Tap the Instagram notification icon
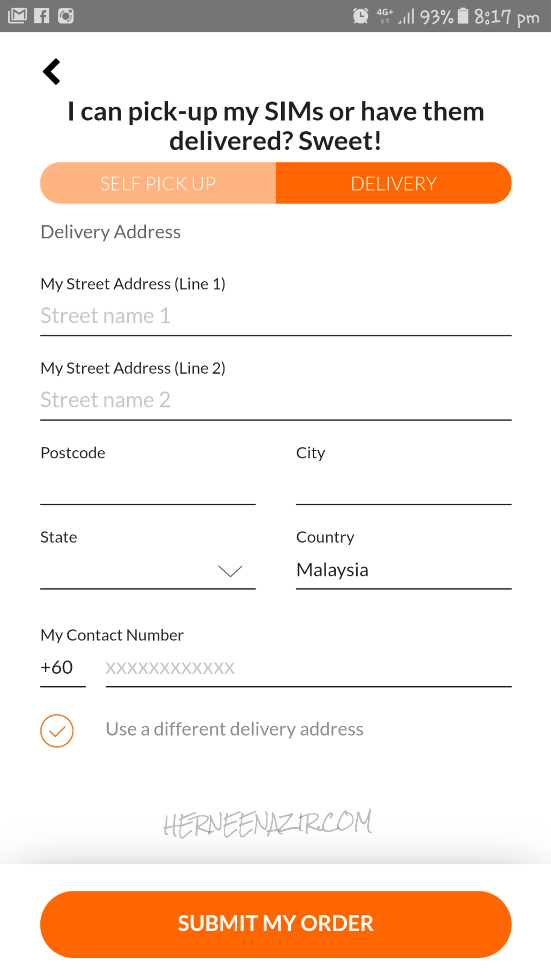Screen dimensions: 551x980 (x=66, y=16)
